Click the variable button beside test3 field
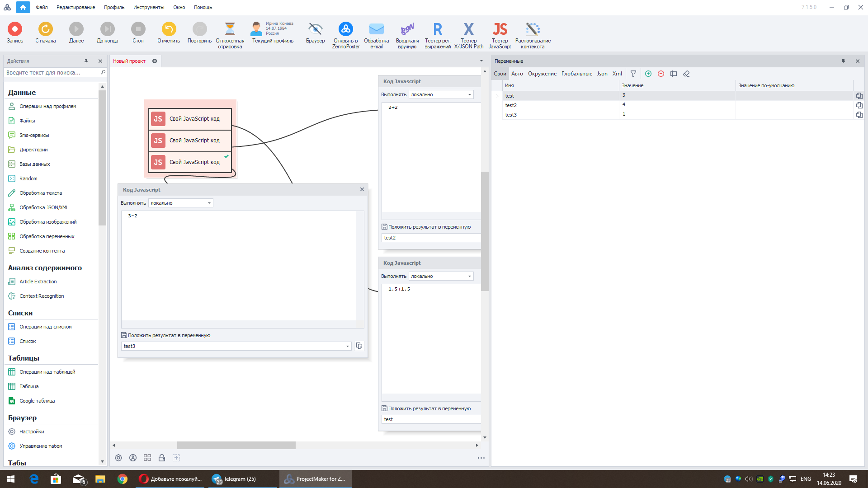This screenshot has height=488, width=868. pyautogui.click(x=359, y=346)
